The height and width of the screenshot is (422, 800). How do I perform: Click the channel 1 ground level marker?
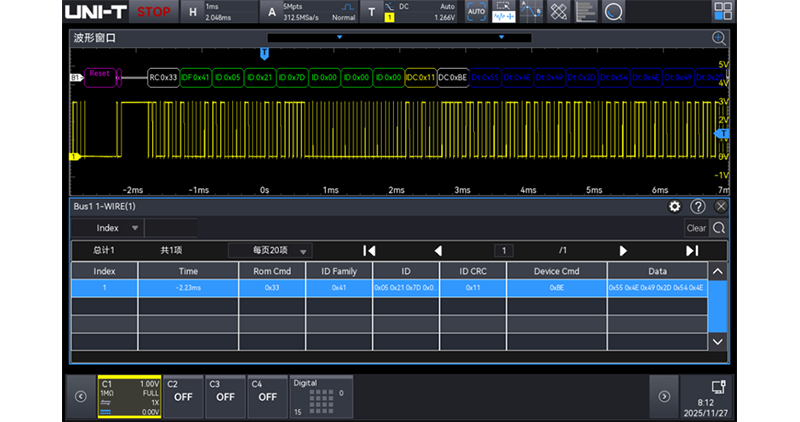point(75,157)
